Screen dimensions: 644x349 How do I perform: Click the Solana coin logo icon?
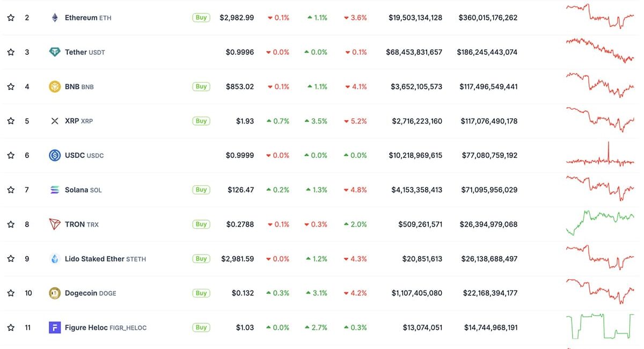(x=54, y=190)
